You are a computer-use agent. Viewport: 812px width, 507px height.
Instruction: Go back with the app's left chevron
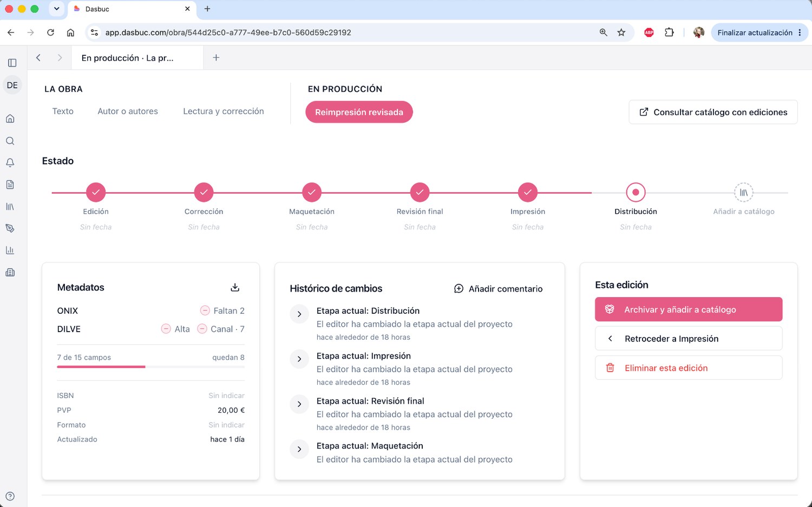[38, 57]
